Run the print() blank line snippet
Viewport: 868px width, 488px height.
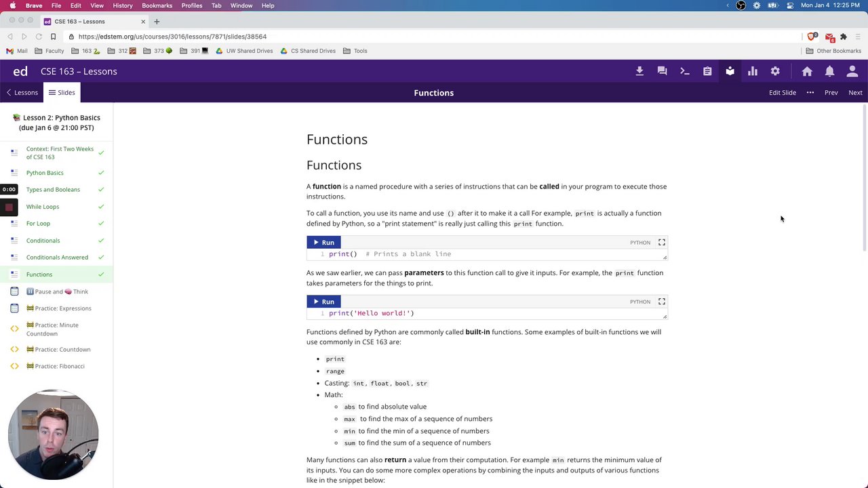coord(323,242)
